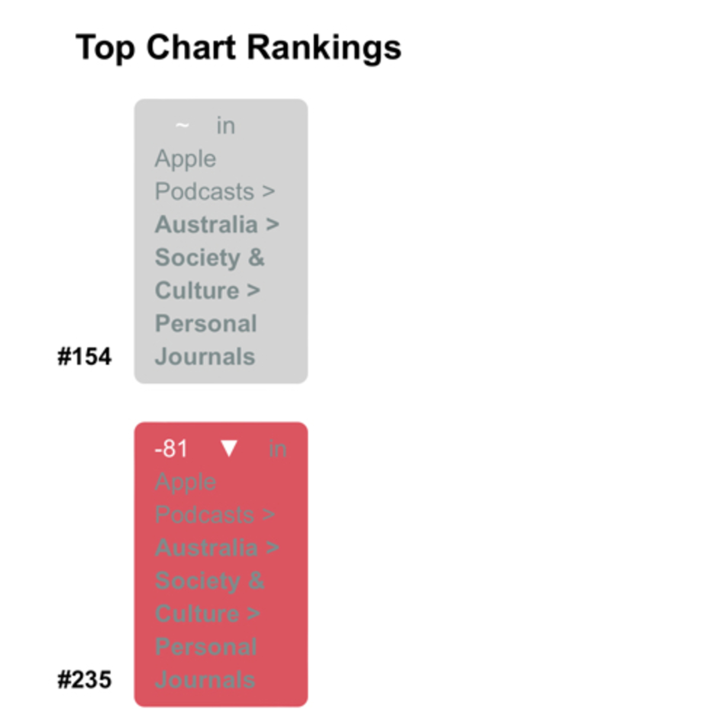Click Podcasts > text in red card
Screen dimensions: 728x728
pyautogui.click(x=215, y=515)
